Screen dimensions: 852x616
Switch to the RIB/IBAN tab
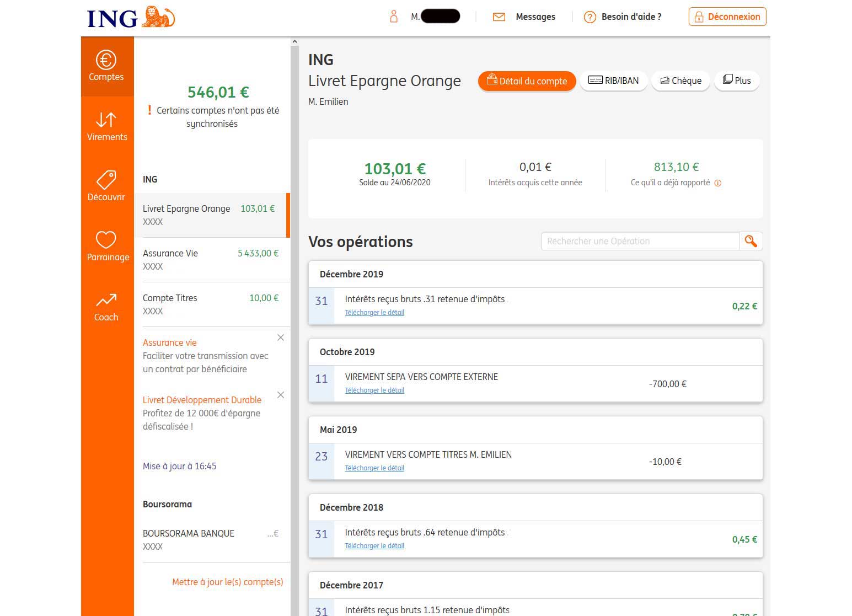(x=613, y=81)
